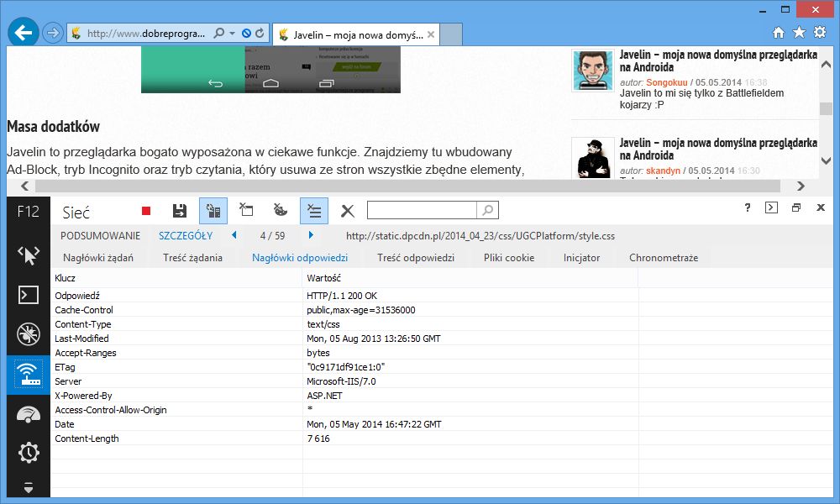The width and height of the screenshot is (840, 504).
Task: Close the Javelin tab with its X
Action: [x=431, y=34]
